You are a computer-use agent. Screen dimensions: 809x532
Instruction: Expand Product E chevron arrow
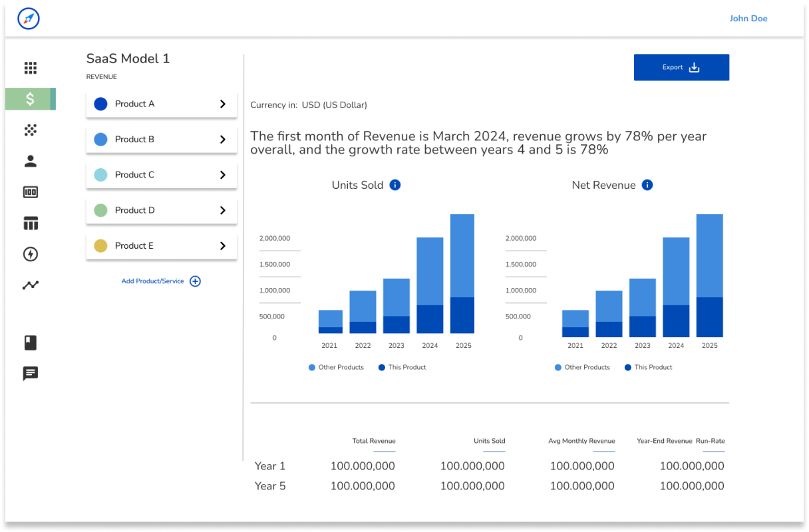[x=223, y=246]
